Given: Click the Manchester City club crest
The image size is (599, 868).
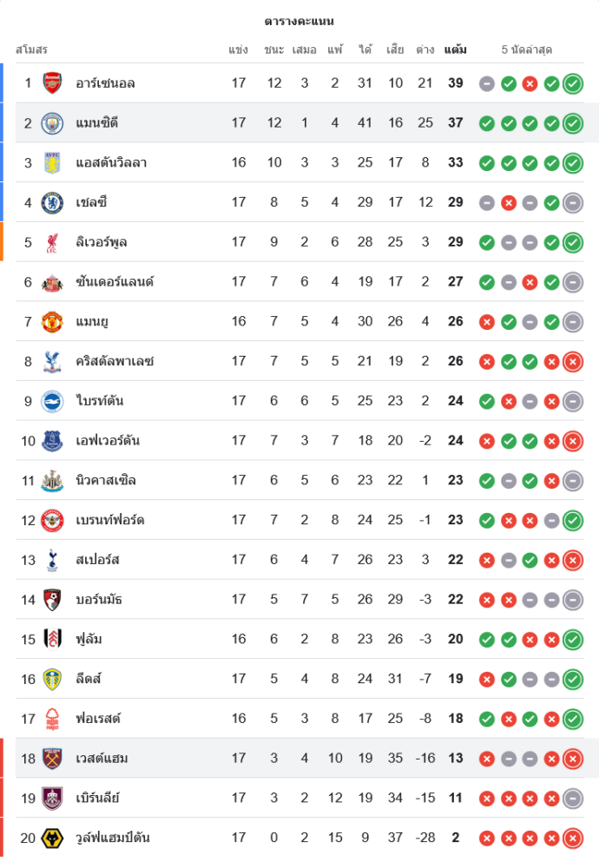Looking at the screenshot, I should coord(53,123).
